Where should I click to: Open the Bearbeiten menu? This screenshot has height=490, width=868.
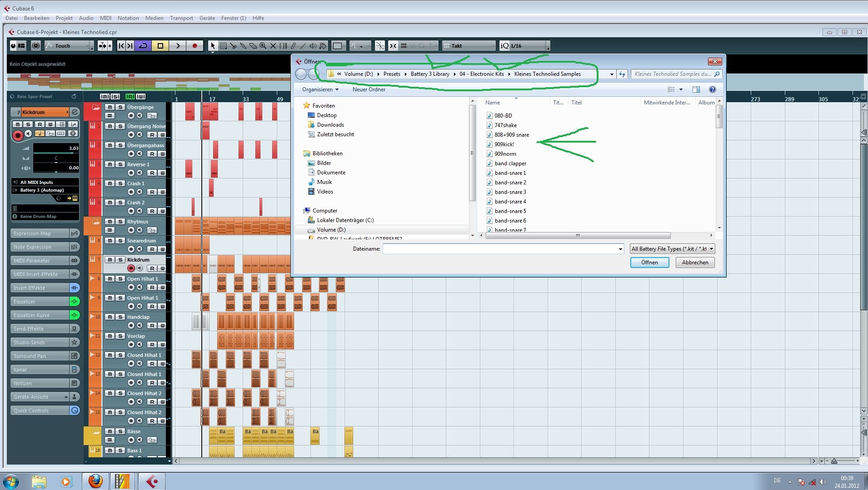coord(37,18)
